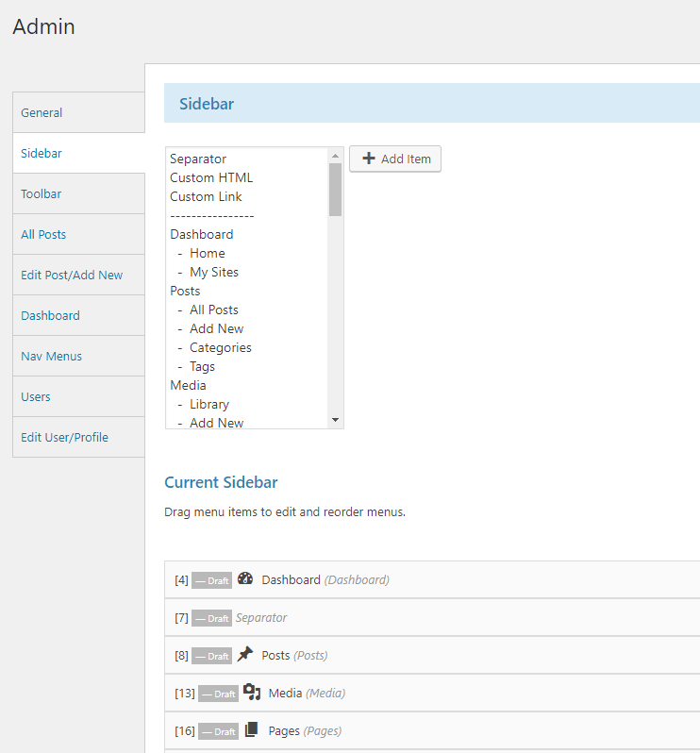Click the plus icon on Add Item
This screenshot has height=753, width=700.
(369, 159)
